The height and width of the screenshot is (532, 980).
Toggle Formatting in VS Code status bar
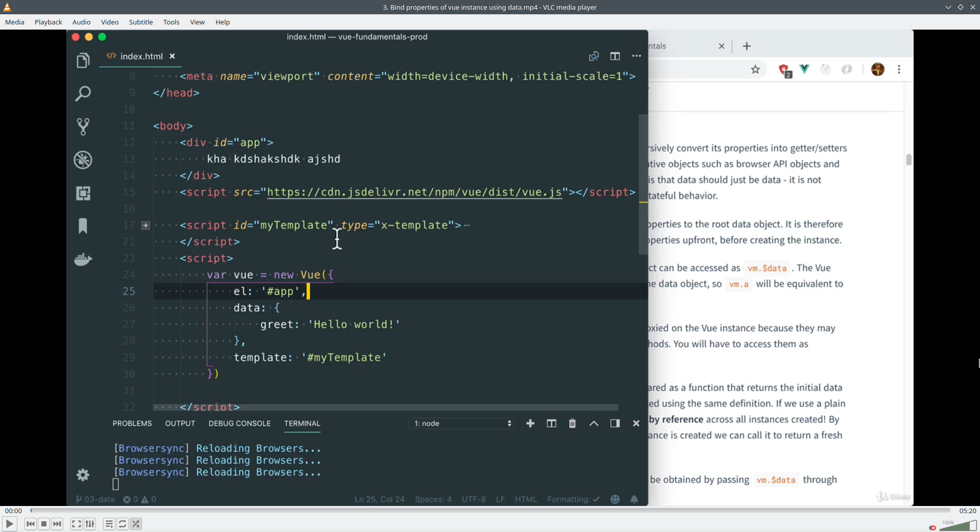(x=573, y=499)
